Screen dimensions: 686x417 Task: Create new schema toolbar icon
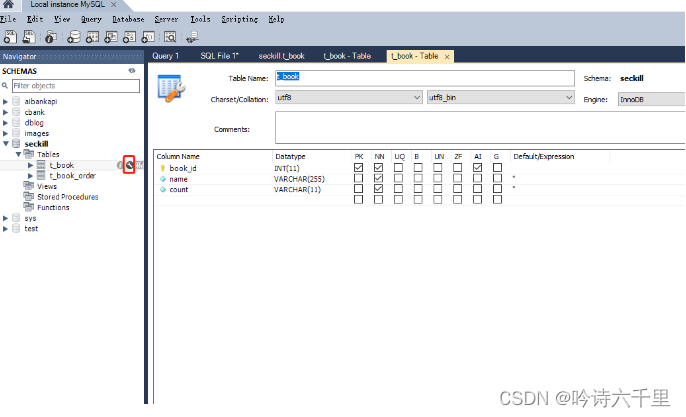pyautogui.click(x=74, y=37)
